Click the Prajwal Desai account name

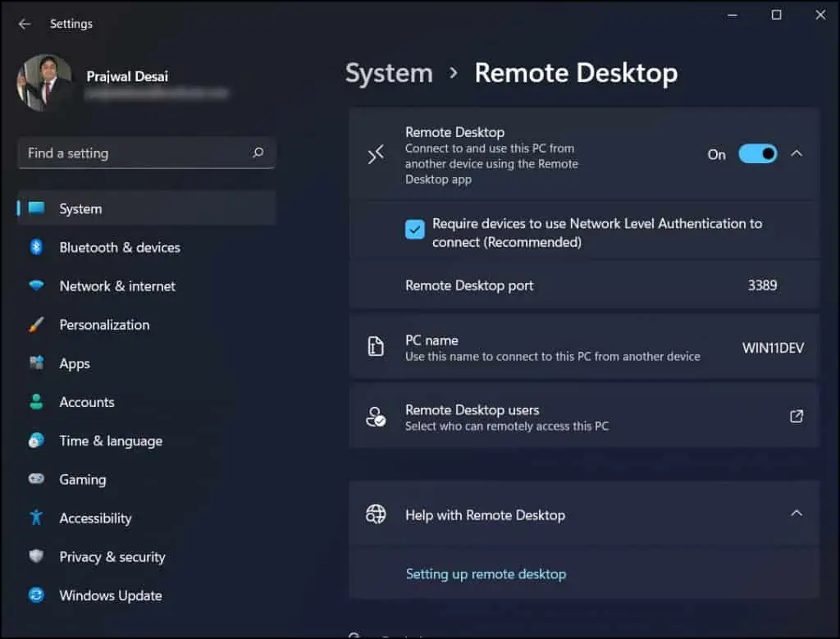click(127, 76)
